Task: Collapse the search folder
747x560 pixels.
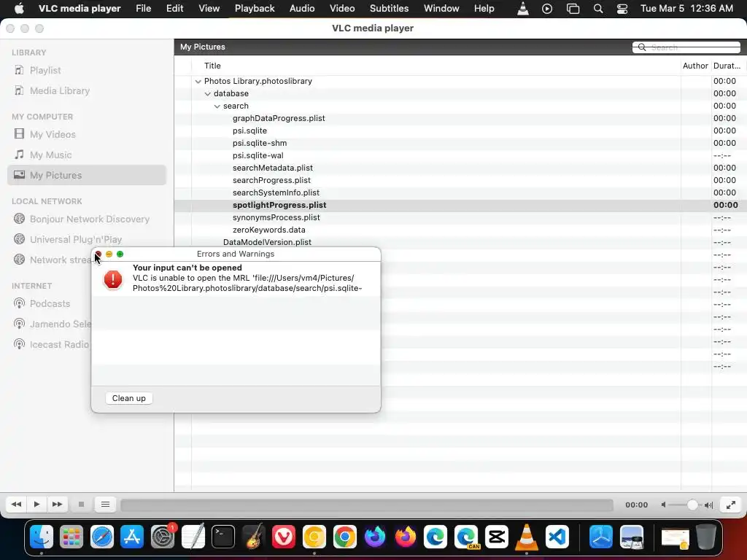Action: pos(217,106)
